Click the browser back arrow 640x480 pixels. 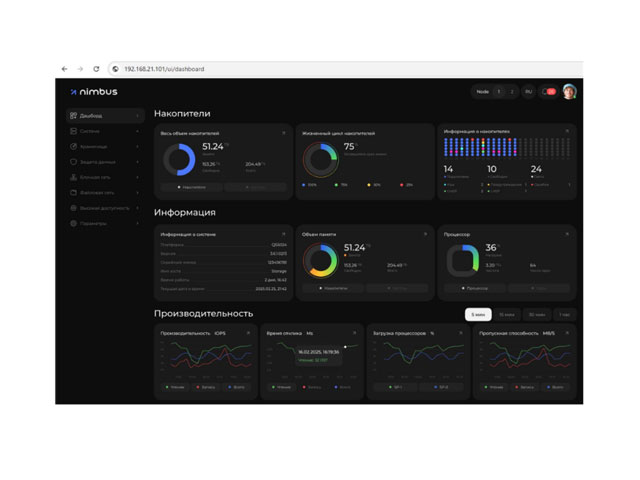click(x=65, y=69)
